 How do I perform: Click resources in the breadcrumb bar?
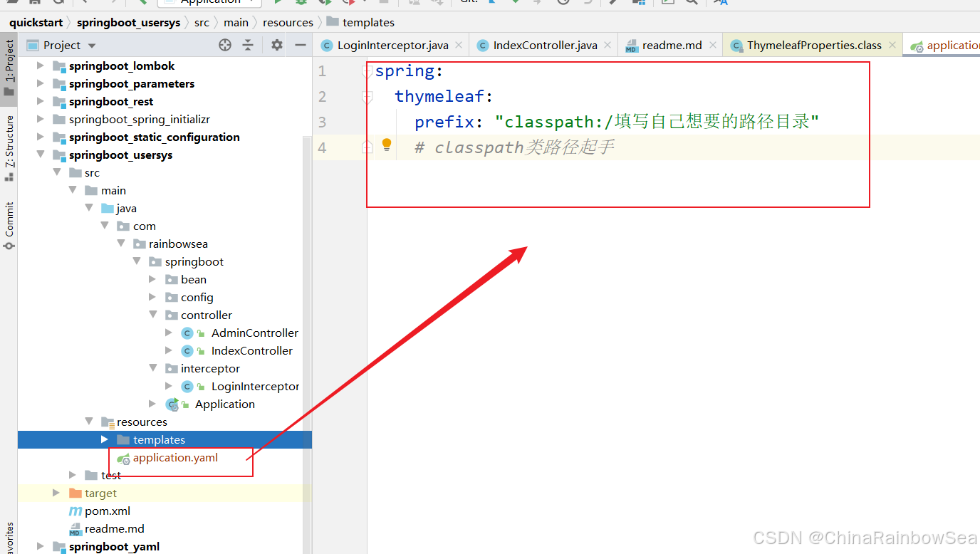(288, 22)
